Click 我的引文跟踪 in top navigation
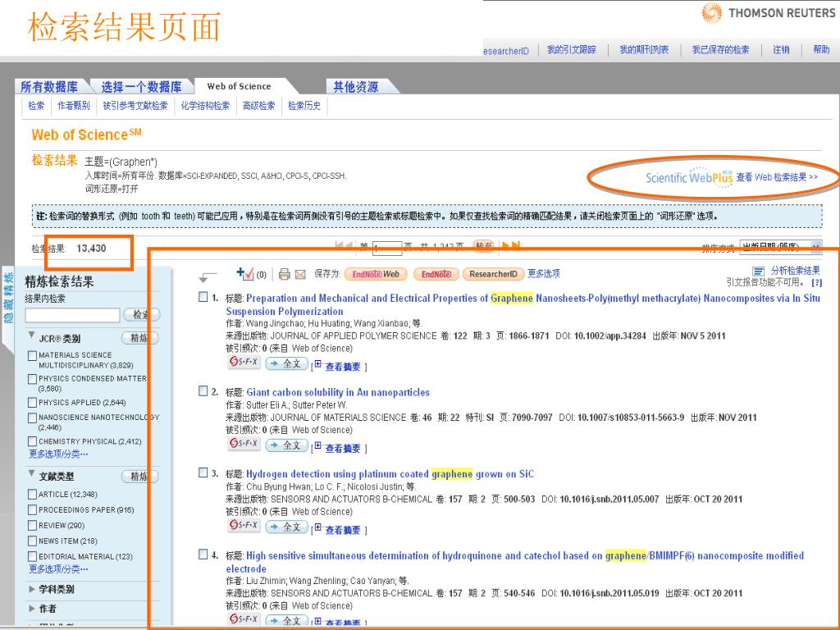840x630 pixels. 571,50
